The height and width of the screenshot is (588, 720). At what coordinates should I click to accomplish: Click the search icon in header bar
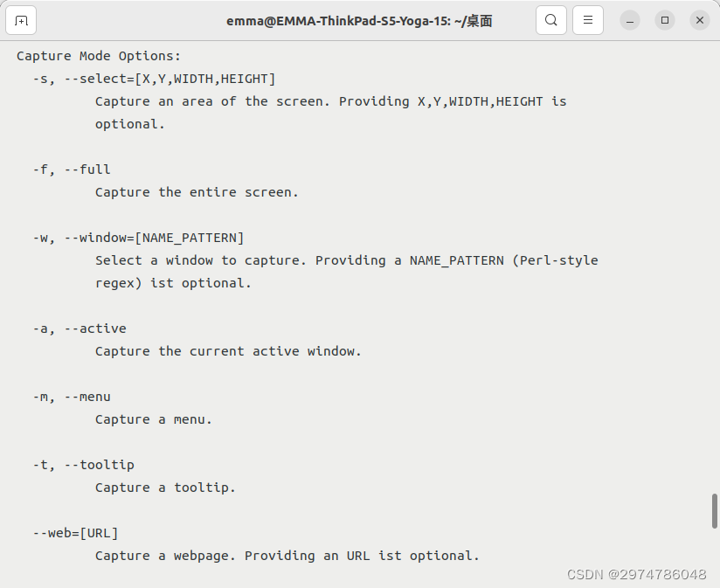[x=551, y=20]
